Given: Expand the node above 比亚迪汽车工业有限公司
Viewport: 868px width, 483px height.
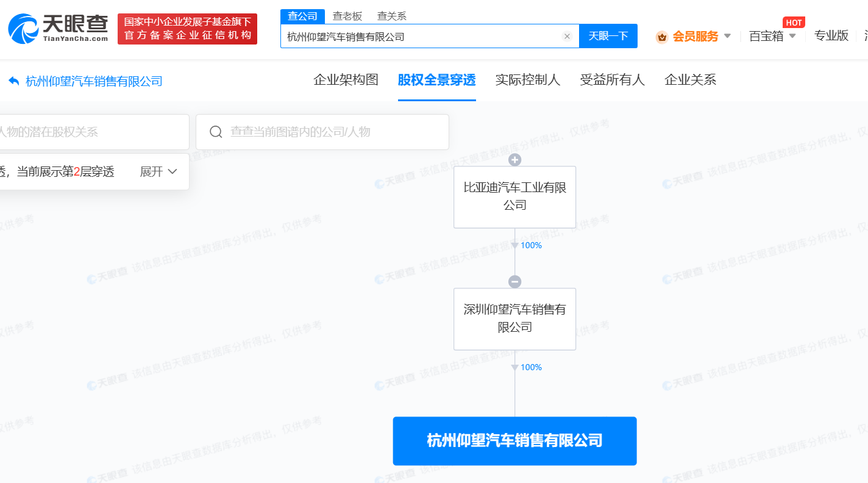Looking at the screenshot, I should 515,160.
